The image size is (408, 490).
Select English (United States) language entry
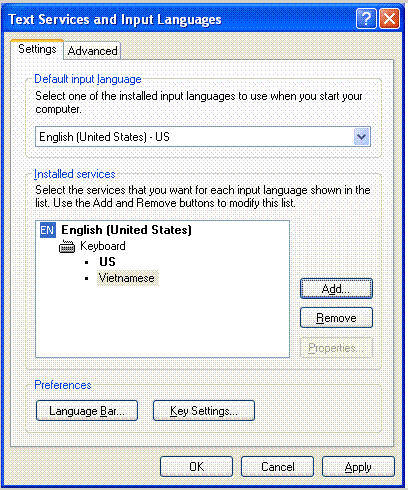126,230
